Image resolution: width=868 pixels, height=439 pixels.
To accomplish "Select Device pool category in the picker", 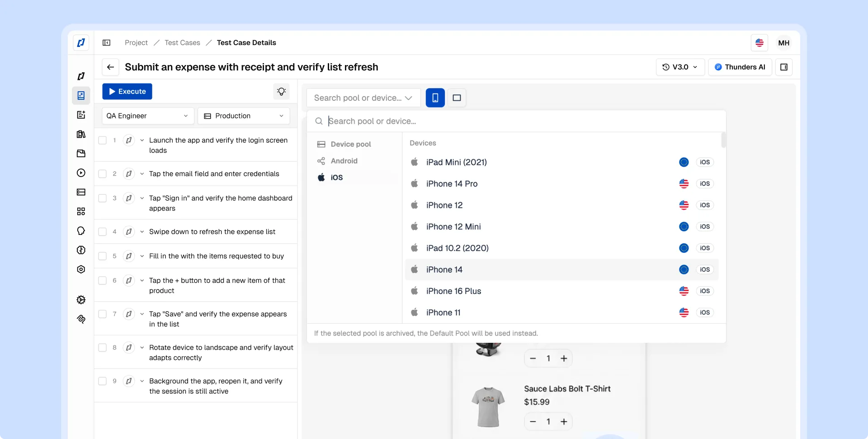I will tap(354, 145).
